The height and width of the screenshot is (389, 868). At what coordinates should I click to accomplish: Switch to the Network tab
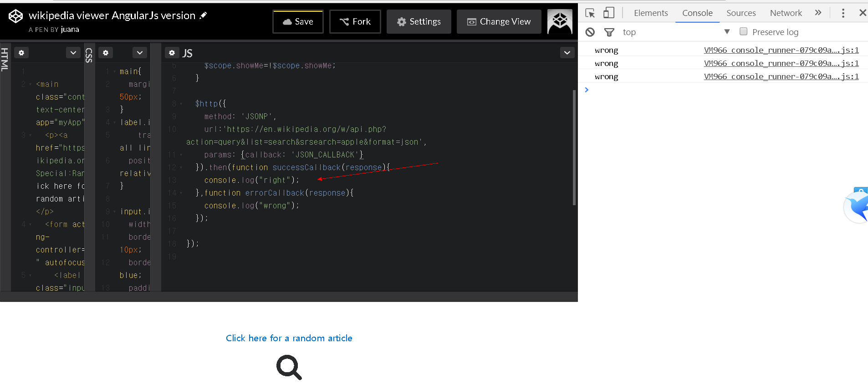pos(786,13)
